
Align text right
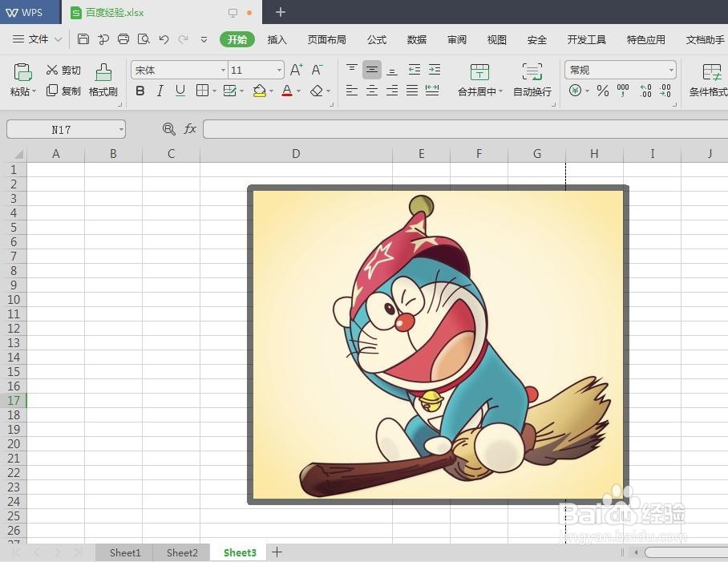click(392, 90)
